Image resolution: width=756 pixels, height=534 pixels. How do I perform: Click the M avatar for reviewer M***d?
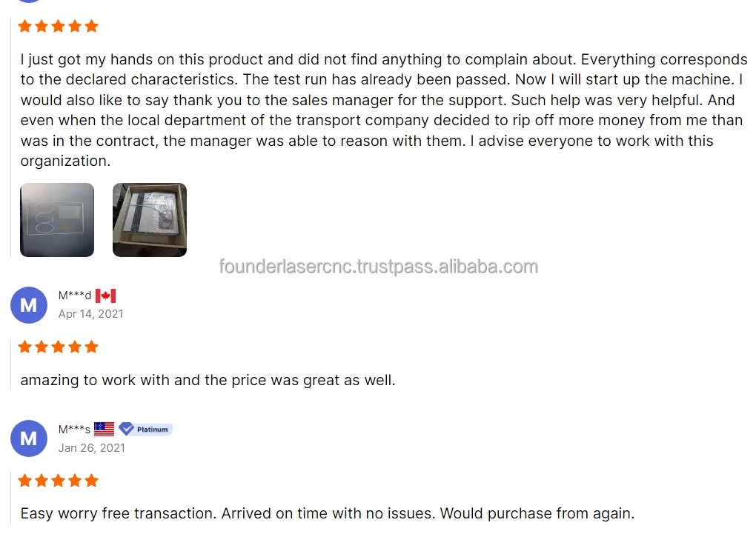[29, 305]
